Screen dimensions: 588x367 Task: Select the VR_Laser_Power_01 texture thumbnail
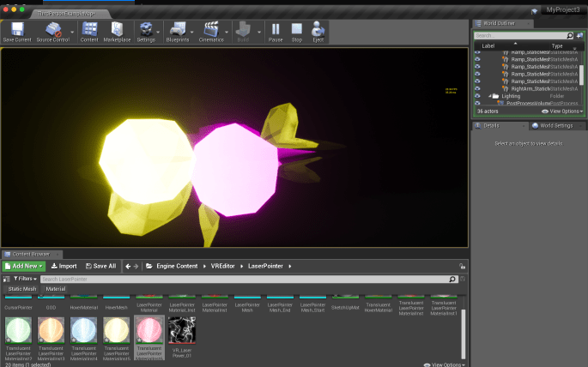pos(181,331)
